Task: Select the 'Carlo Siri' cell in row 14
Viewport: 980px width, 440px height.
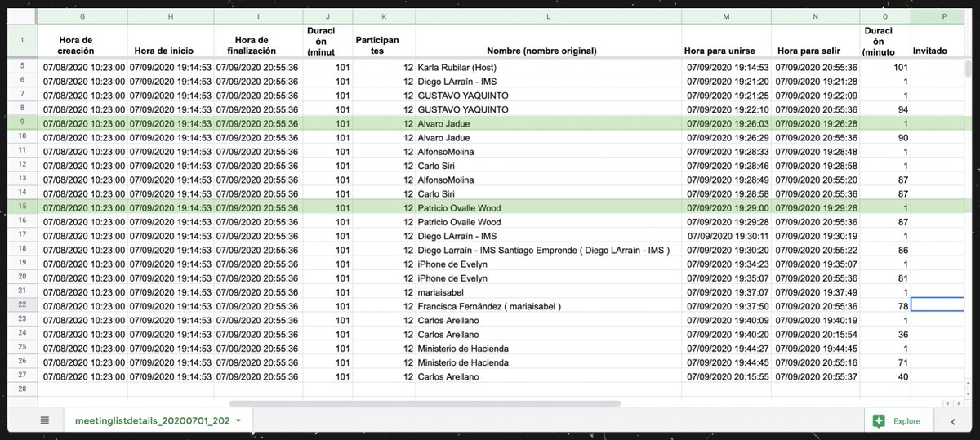Action: 548,194
